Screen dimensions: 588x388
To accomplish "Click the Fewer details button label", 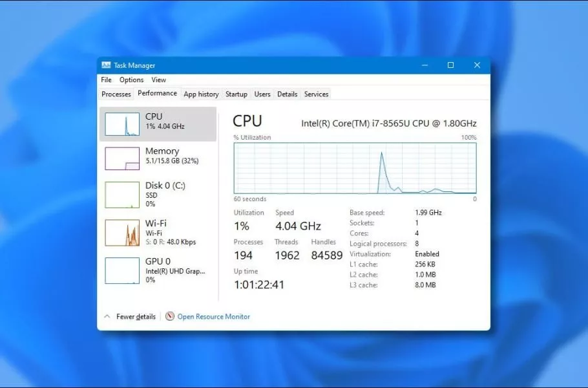I will pyautogui.click(x=136, y=316).
